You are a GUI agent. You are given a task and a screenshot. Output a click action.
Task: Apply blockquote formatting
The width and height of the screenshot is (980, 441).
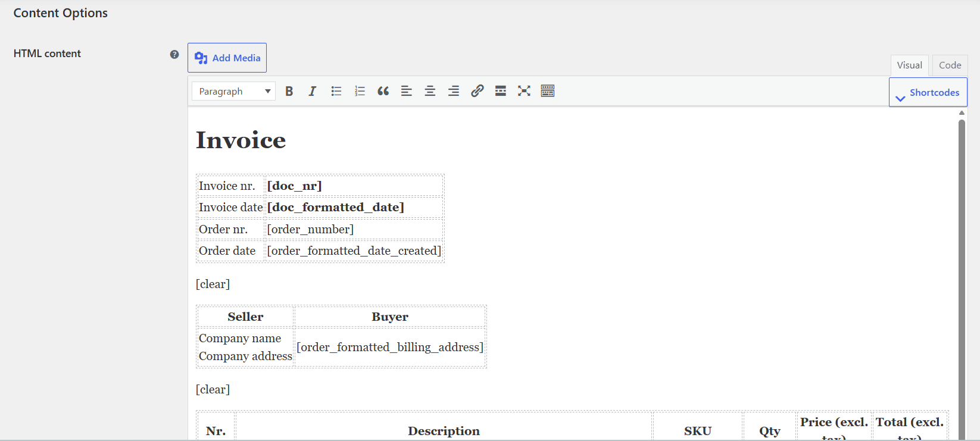click(x=383, y=91)
